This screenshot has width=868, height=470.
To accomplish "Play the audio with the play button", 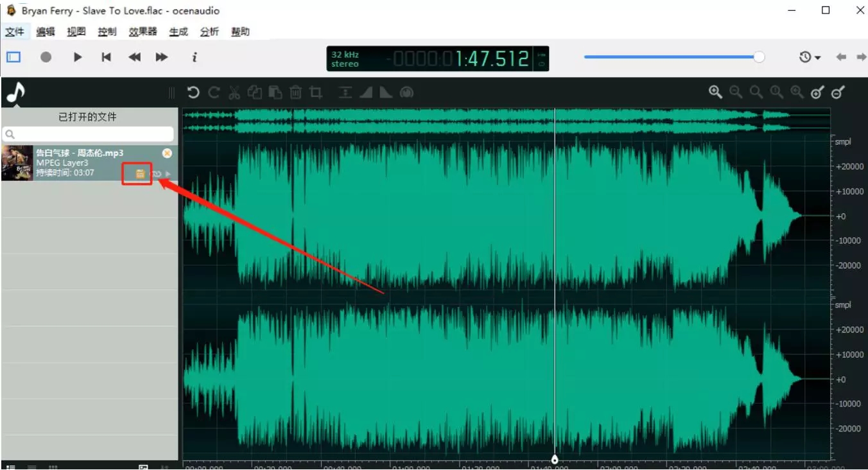I will tap(77, 57).
